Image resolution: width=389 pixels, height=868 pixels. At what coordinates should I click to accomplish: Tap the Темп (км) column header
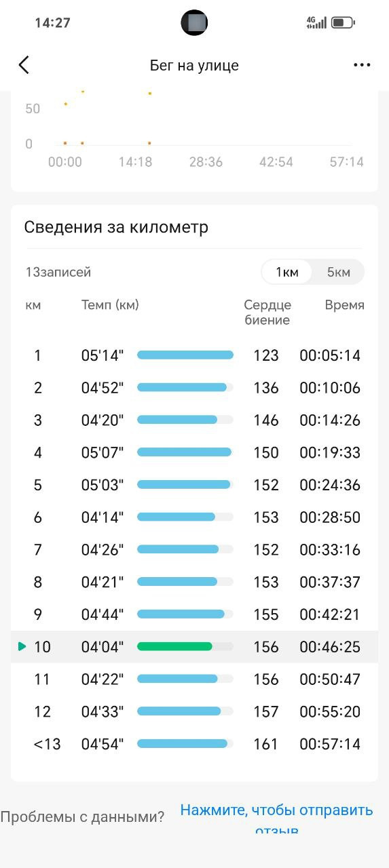110,305
